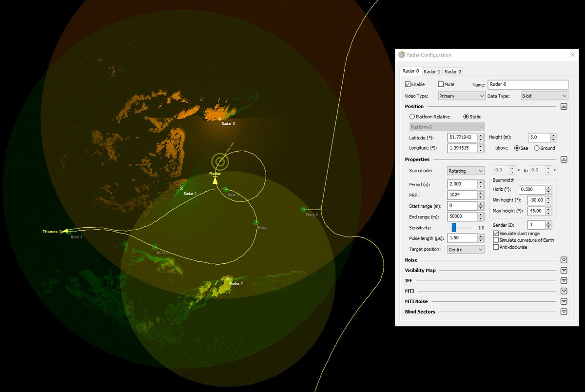This screenshot has height=392, width=585.
Task: Collapse the Properties section
Action: [x=564, y=159]
